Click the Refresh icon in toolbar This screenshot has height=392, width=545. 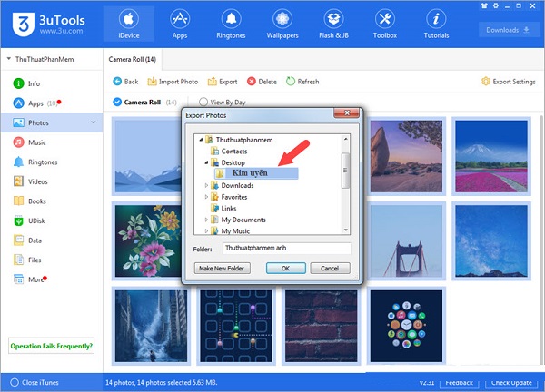click(x=291, y=82)
